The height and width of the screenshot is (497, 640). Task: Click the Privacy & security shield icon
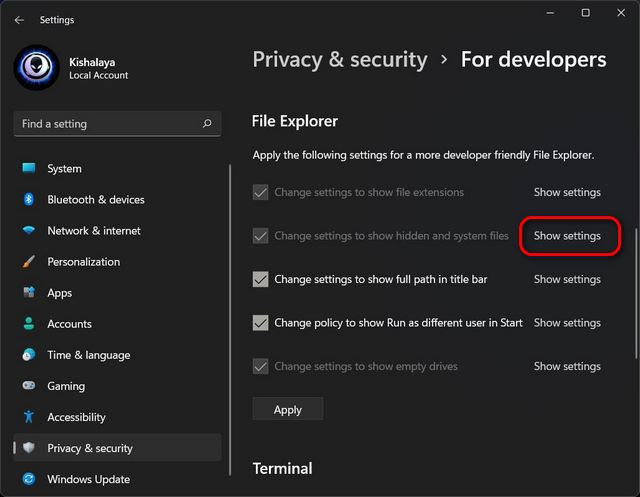point(29,448)
